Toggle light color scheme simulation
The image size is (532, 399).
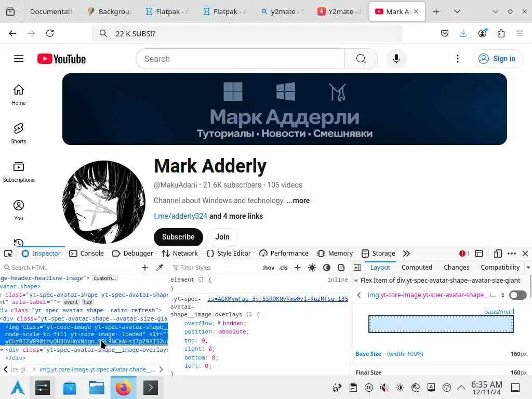point(312,268)
